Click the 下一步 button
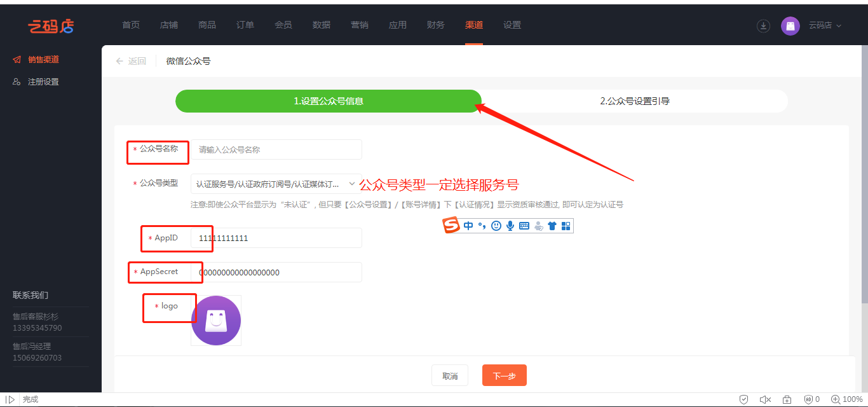Image resolution: width=868 pixels, height=407 pixels. point(504,376)
